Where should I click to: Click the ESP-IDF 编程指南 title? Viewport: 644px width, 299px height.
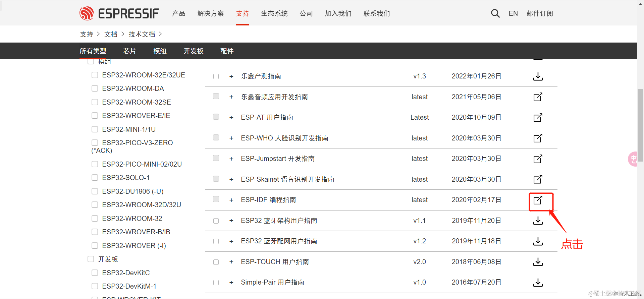click(268, 200)
